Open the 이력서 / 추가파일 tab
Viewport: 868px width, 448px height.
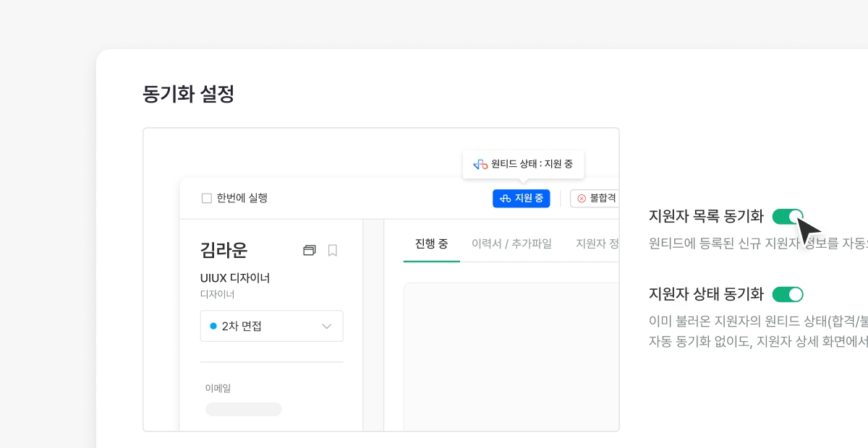(511, 244)
